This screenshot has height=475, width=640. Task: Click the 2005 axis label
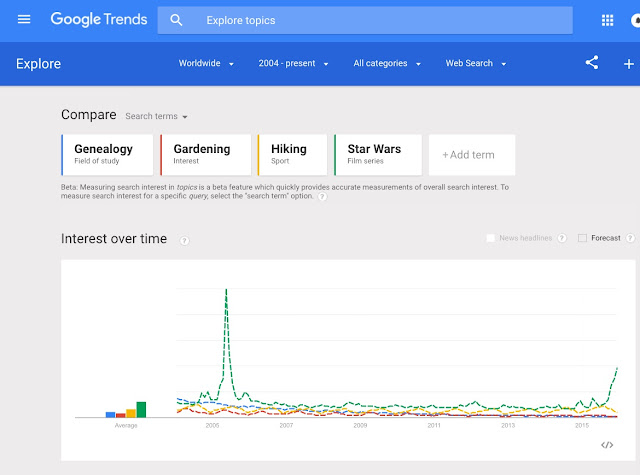tap(212, 425)
